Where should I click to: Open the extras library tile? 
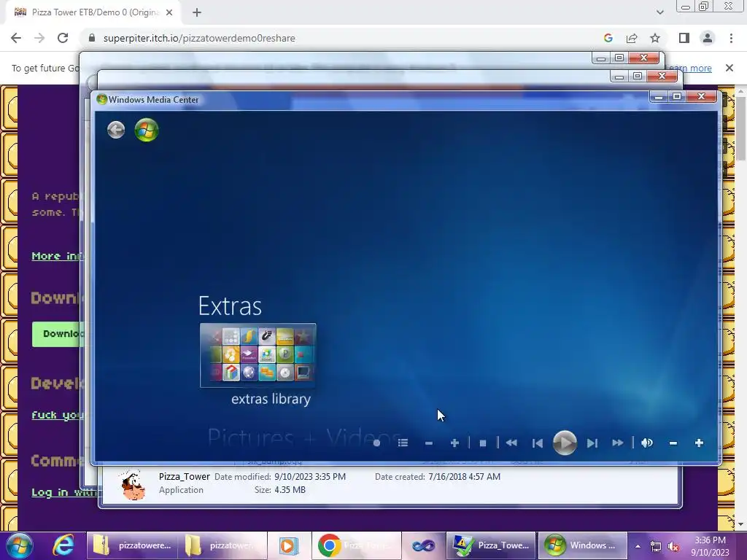pyautogui.click(x=258, y=355)
